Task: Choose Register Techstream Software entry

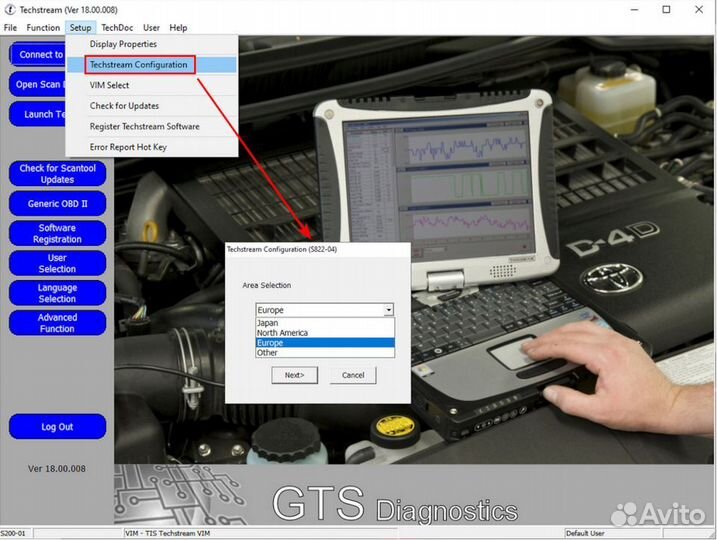Action: (151, 126)
